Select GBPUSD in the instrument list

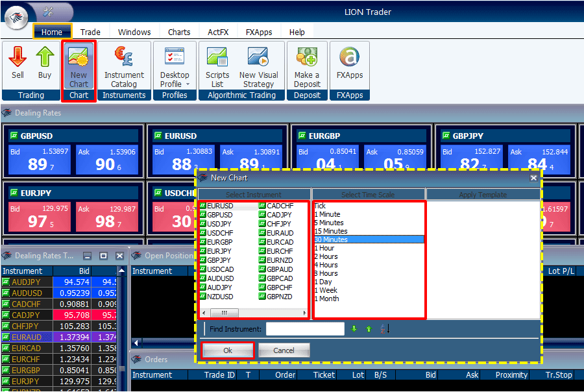tap(220, 215)
